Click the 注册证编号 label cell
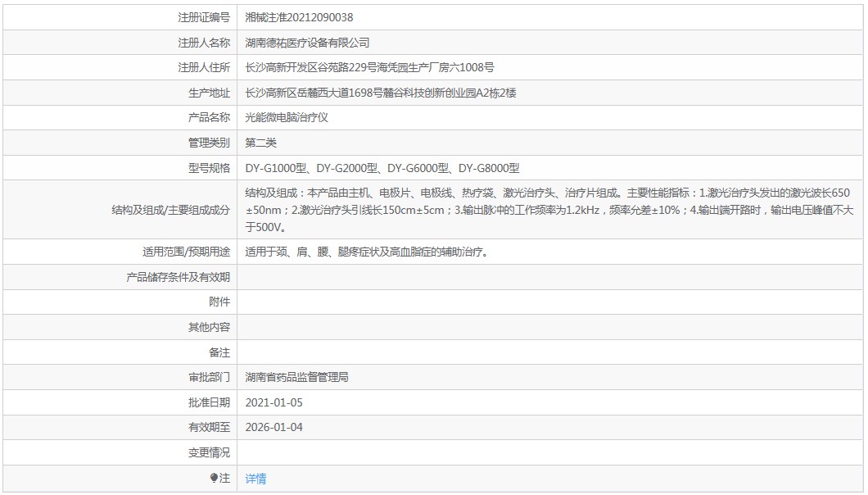The width and height of the screenshot is (868, 495). coord(120,18)
